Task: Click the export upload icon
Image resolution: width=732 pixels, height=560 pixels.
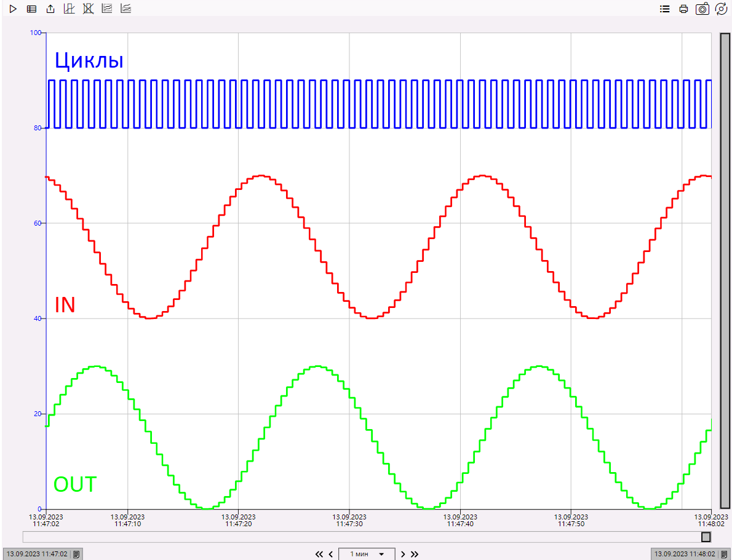Action: coord(50,9)
